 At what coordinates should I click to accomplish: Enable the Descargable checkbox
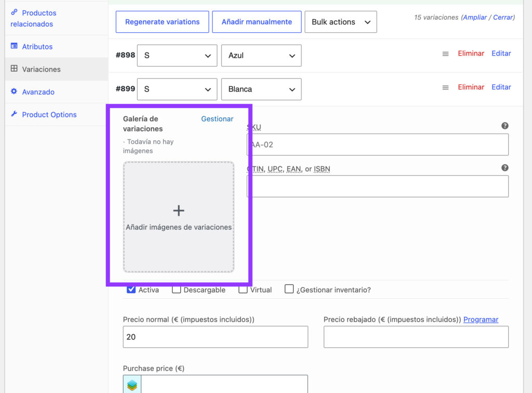click(176, 290)
